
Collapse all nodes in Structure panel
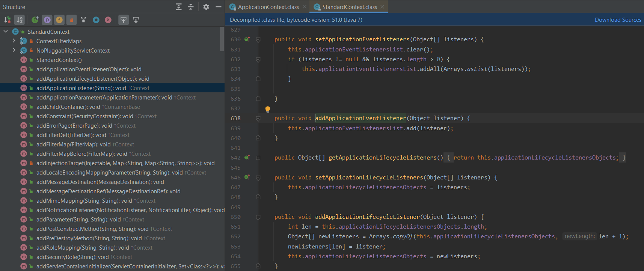coord(191,7)
